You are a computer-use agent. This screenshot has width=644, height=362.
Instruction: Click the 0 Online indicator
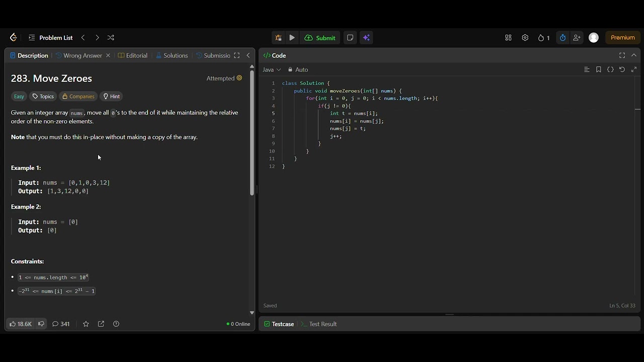pos(238,324)
